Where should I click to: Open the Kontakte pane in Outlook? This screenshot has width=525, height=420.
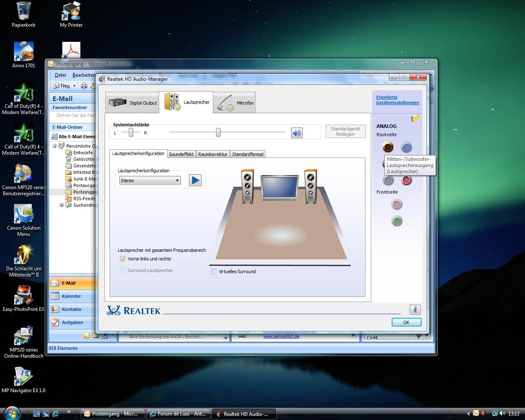(x=72, y=309)
